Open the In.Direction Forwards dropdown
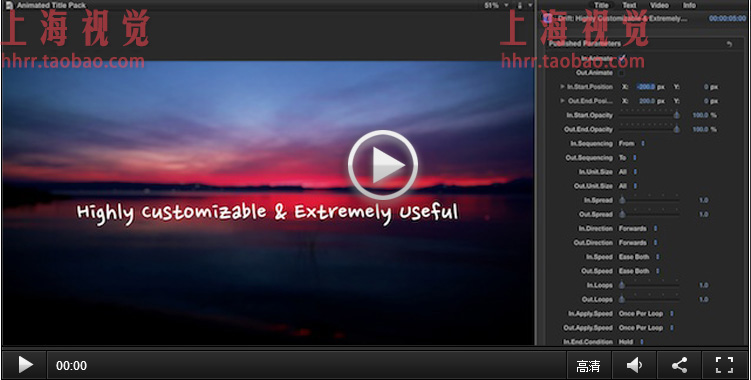 [638, 229]
